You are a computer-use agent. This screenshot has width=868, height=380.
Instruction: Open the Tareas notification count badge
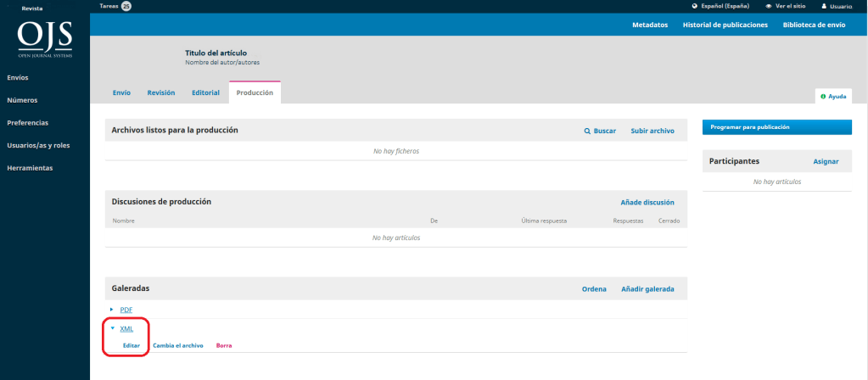pyautogui.click(x=126, y=6)
